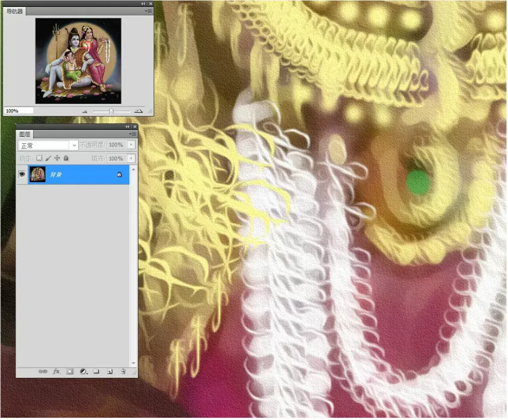
Task: Toggle lock image pixels brush icon
Action: coord(48,158)
